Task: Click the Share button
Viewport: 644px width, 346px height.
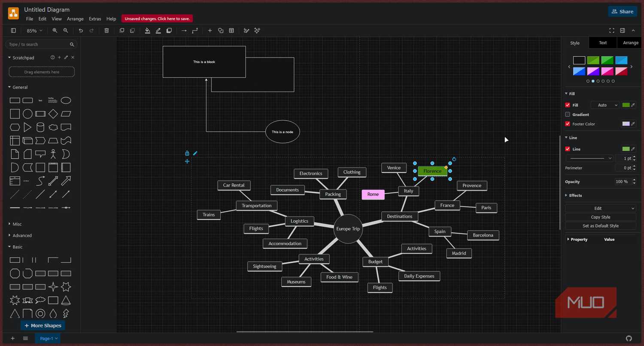Action: [623, 12]
